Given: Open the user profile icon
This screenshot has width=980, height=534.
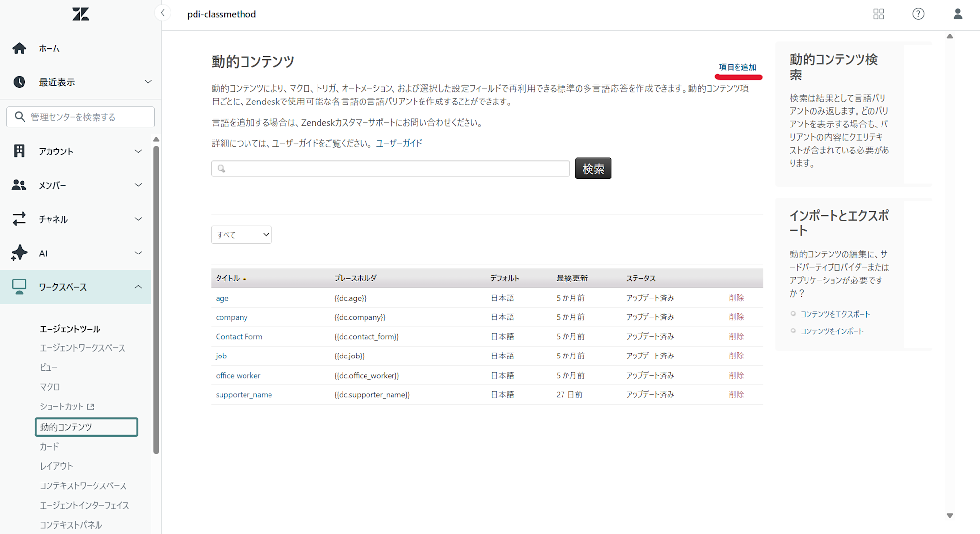Looking at the screenshot, I should pyautogui.click(x=957, y=14).
